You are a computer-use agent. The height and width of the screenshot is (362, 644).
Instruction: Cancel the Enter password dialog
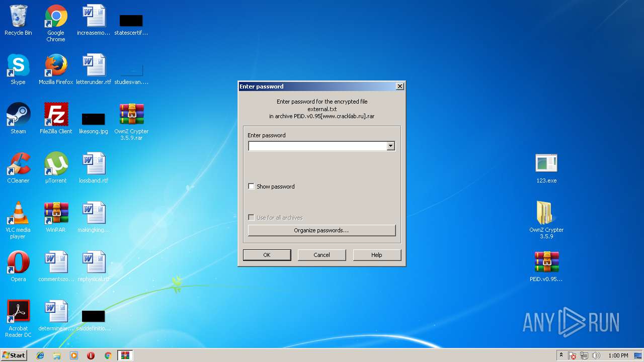coord(321,255)
